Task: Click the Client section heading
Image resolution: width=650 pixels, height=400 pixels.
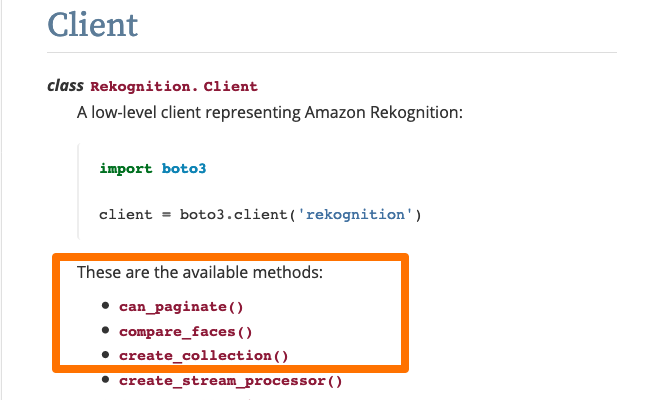Action: [x=92, y=24]
